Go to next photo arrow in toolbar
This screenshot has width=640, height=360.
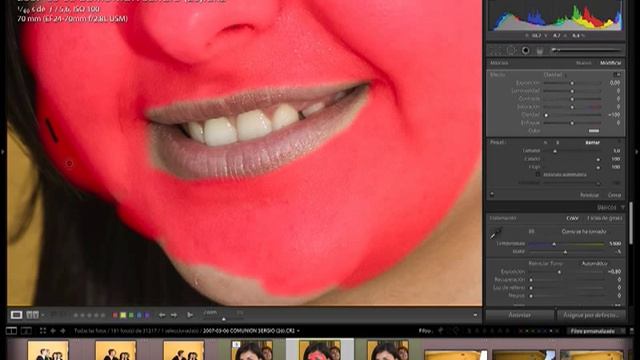pos(174,315)
